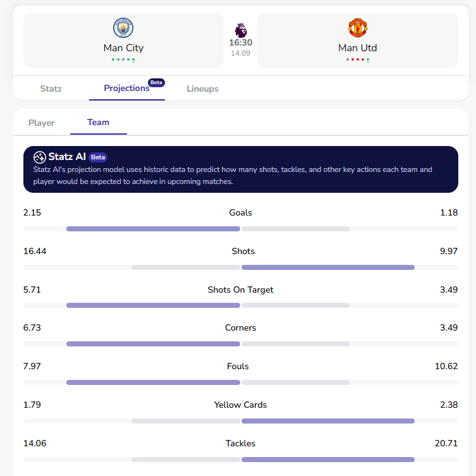
Task: Click the Tackles projection bar
Action: 240,460
